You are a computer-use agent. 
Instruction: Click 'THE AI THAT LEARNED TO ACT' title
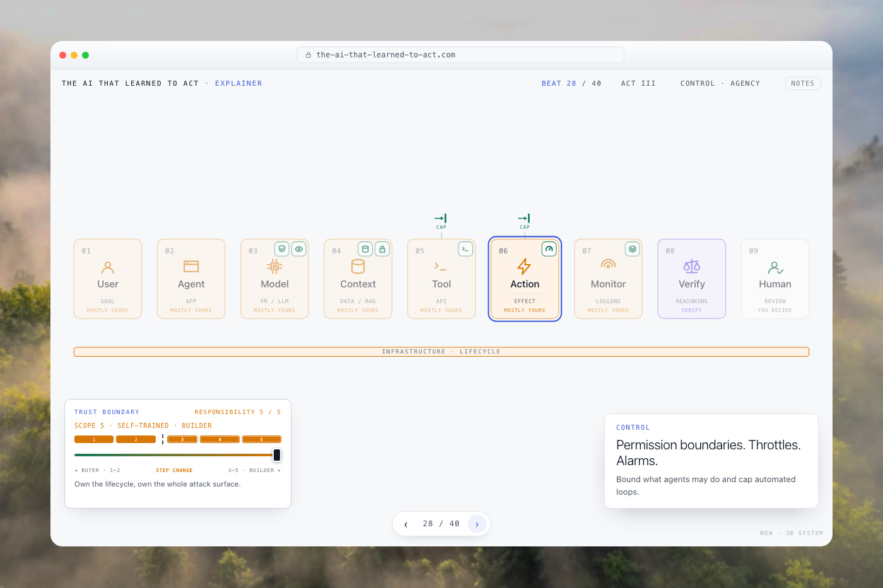130,83
